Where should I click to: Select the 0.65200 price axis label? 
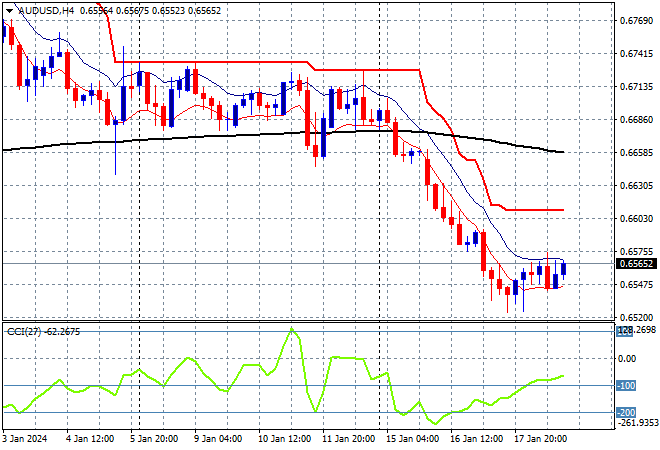tap(636, 317)
